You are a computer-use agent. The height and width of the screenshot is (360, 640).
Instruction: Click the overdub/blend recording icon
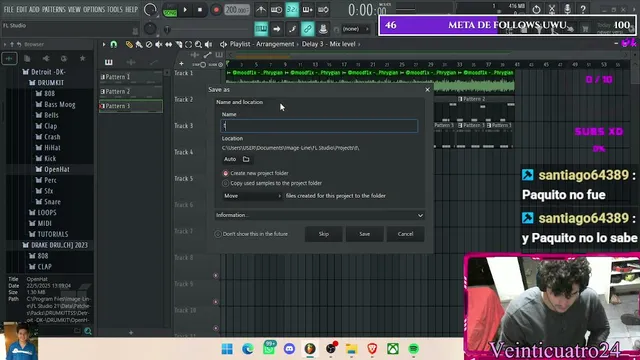[307, 9]
